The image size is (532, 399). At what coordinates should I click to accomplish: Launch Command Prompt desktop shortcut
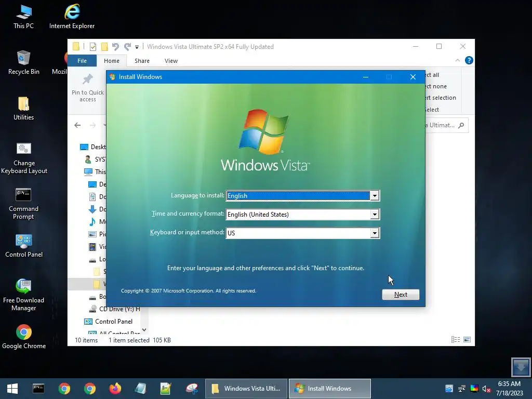23,204
